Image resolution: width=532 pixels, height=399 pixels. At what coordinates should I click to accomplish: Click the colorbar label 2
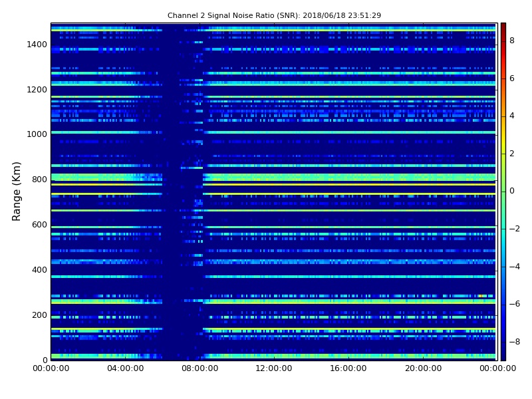[x=512, y=154]
